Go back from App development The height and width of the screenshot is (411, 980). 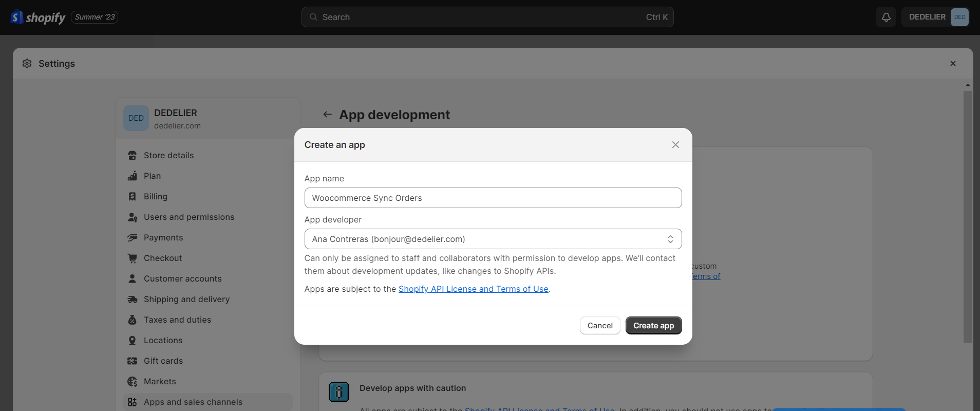pyautogui.click(x=327, y=115)
